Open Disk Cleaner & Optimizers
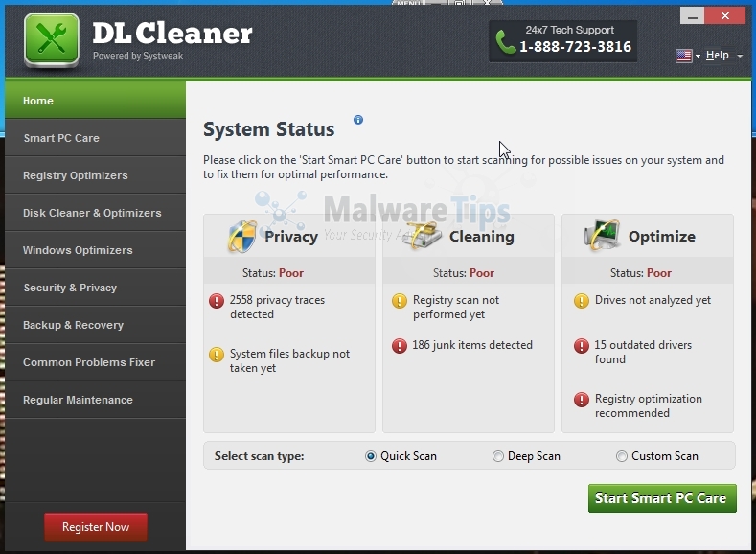Image resolution: width=756 pixels, height=554 pixels. 96,213
